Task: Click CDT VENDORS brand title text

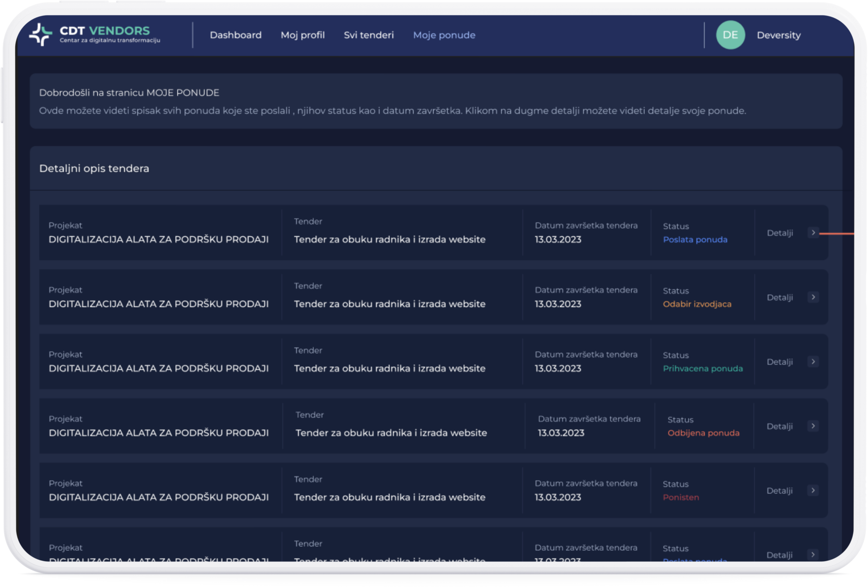Action: tap(104, 31)
